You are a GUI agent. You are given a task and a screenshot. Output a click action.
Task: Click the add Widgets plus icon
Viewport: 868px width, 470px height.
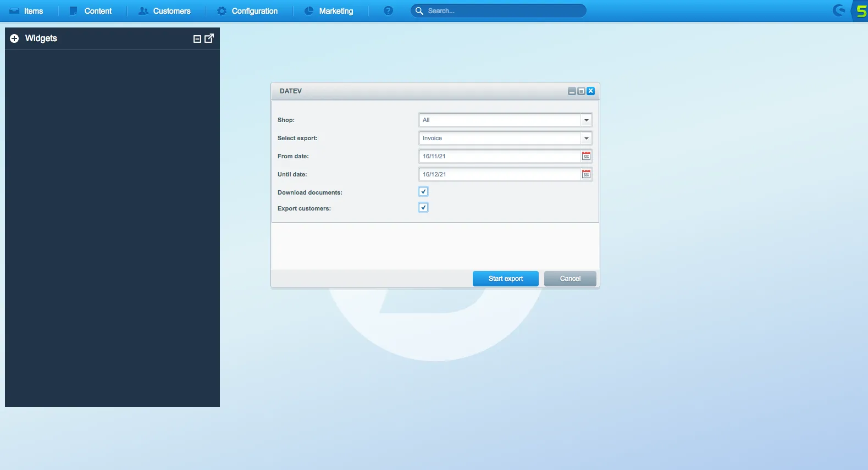click(14, 38)
